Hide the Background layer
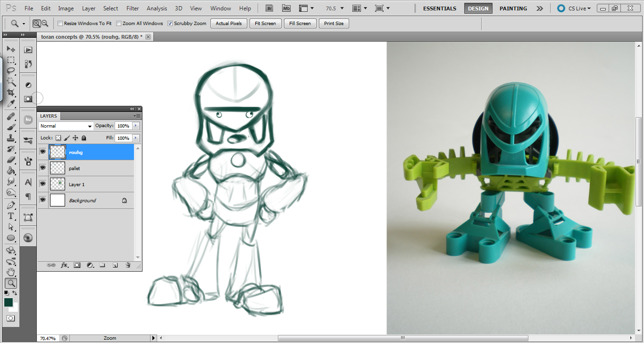644x343 pixels. click(x=42, y=199)
